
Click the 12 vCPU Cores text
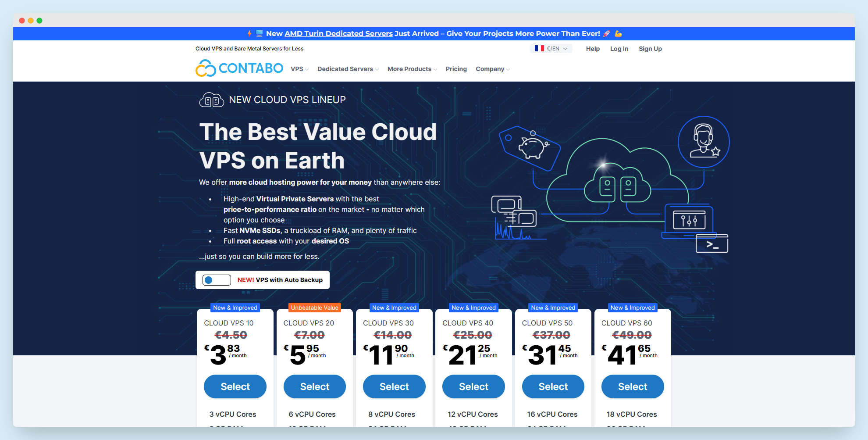point(473,414)
